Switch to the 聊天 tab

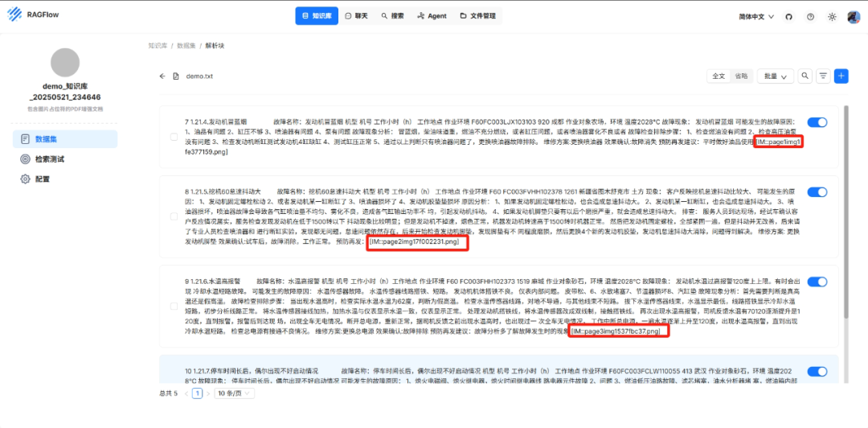(x=356, y=16)
